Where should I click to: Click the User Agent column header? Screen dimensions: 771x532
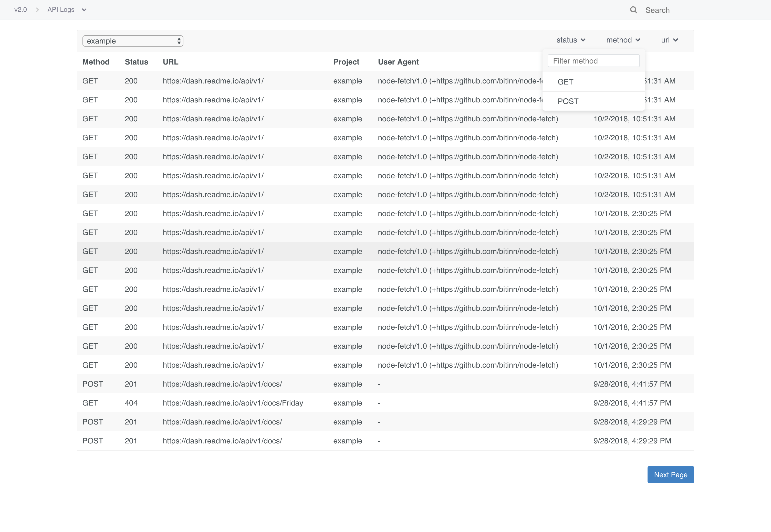[x=398, y=62]
